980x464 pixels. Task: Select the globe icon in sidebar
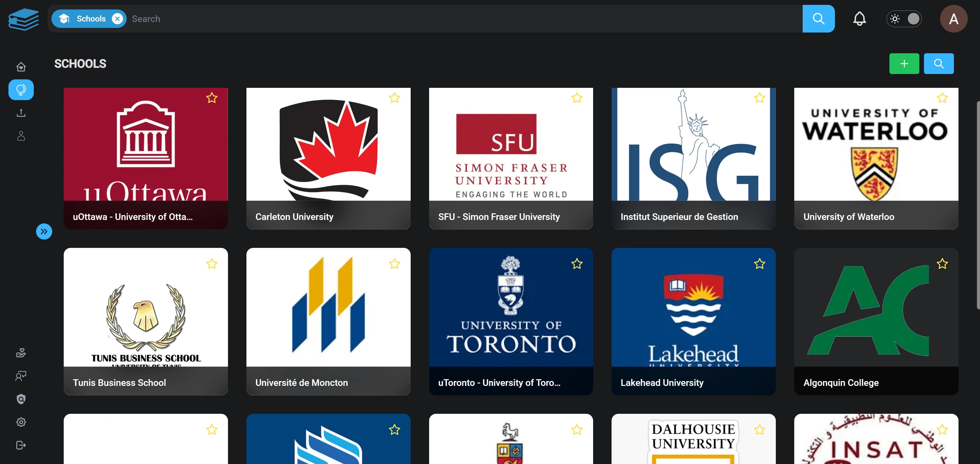[x=21, y=90]
